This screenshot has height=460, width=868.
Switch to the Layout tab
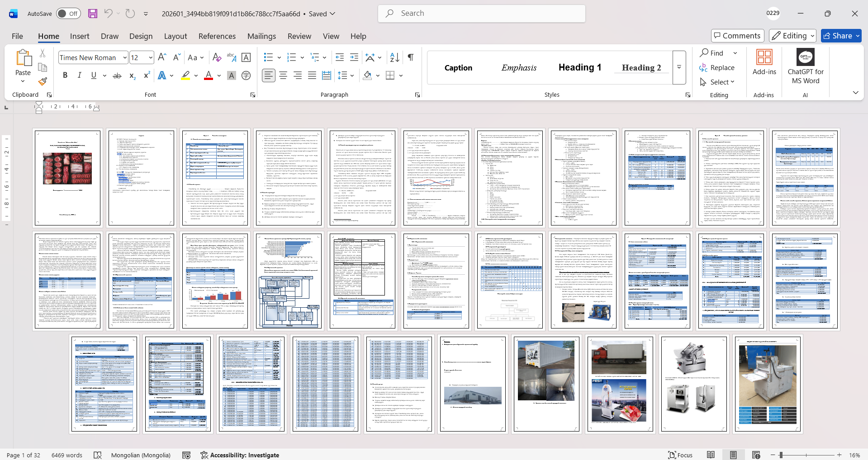coord(175,36)
